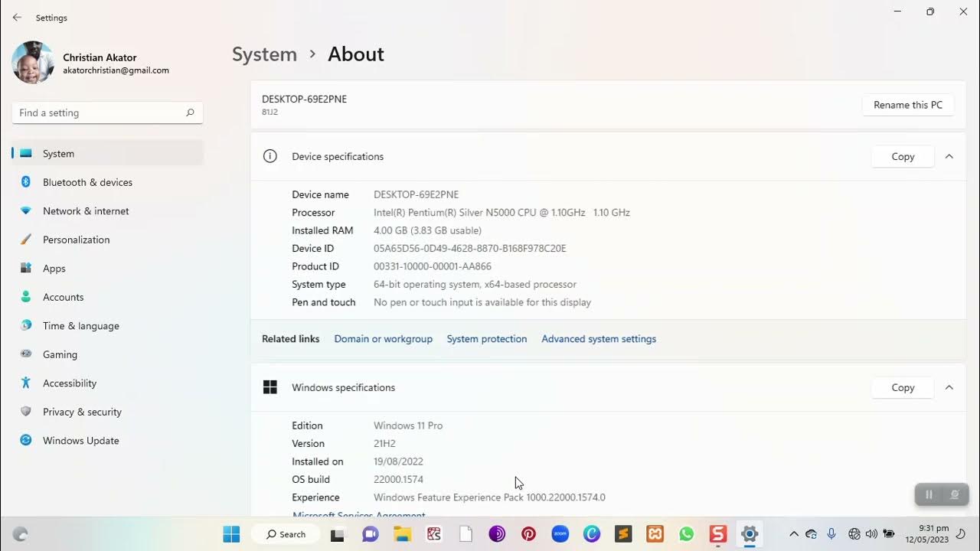
Task: Select the OS build value 22000.1574
Action: pos(398,479)
